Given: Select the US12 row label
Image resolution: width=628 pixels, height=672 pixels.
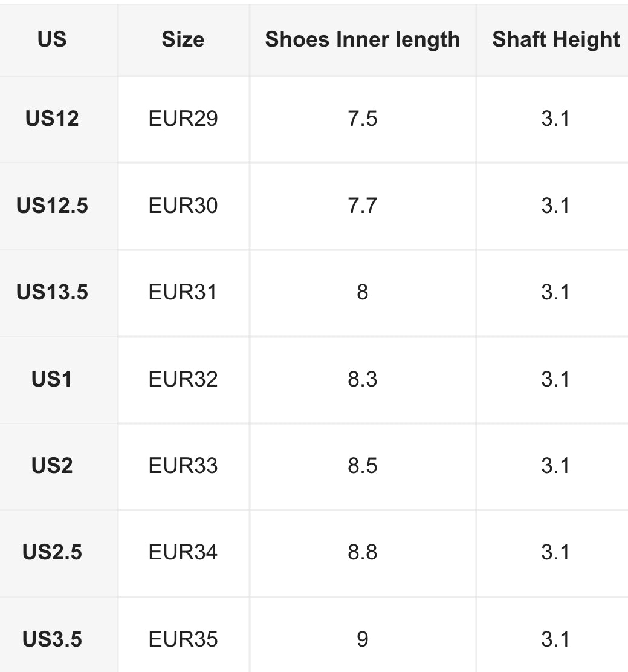Looking at the screenshot, I should click(52, 119).
